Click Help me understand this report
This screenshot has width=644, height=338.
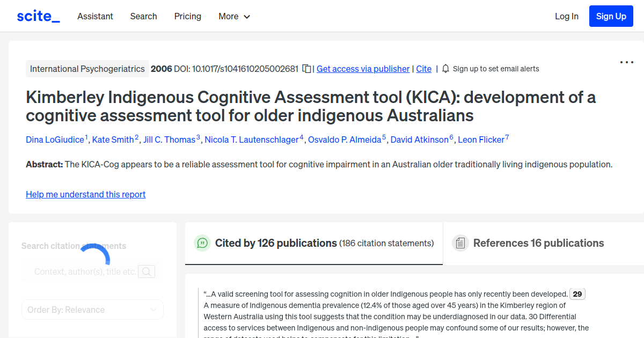[85, 194]
